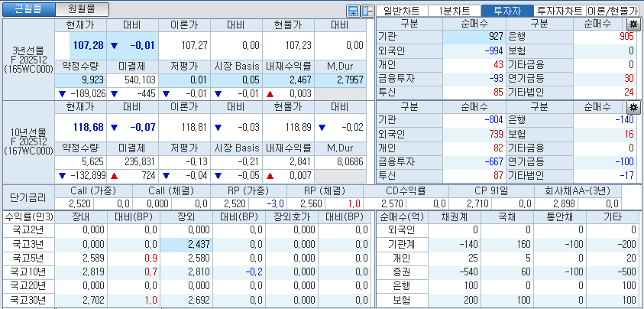Screen dimensions: 644x309
Task: Open the 1분차트 tab
Action: click(x=455, y=11)
